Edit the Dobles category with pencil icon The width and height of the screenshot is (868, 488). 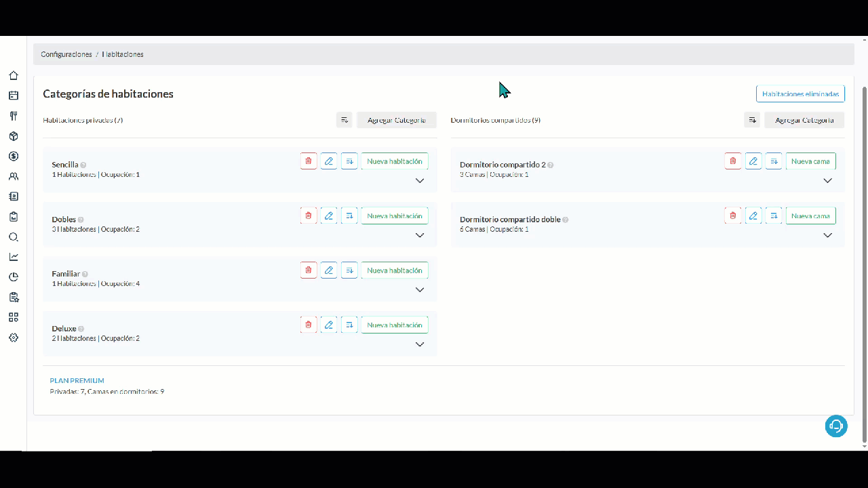(x=329, y=216)
